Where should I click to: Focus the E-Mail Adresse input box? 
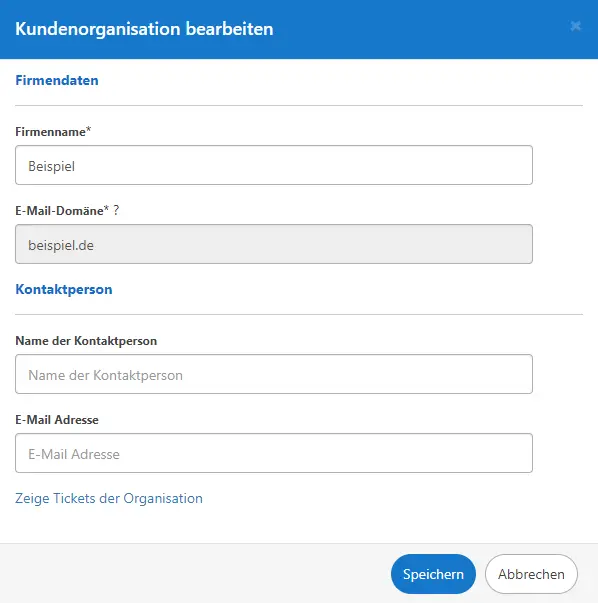pos(274,453)
